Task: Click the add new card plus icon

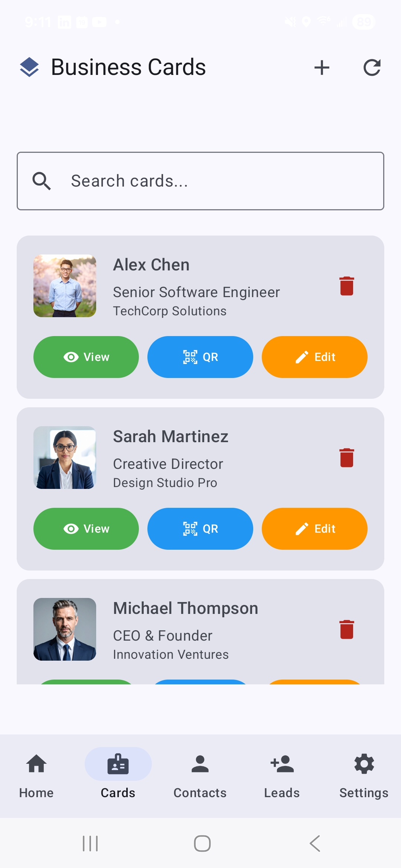Action: coord(322,68)
